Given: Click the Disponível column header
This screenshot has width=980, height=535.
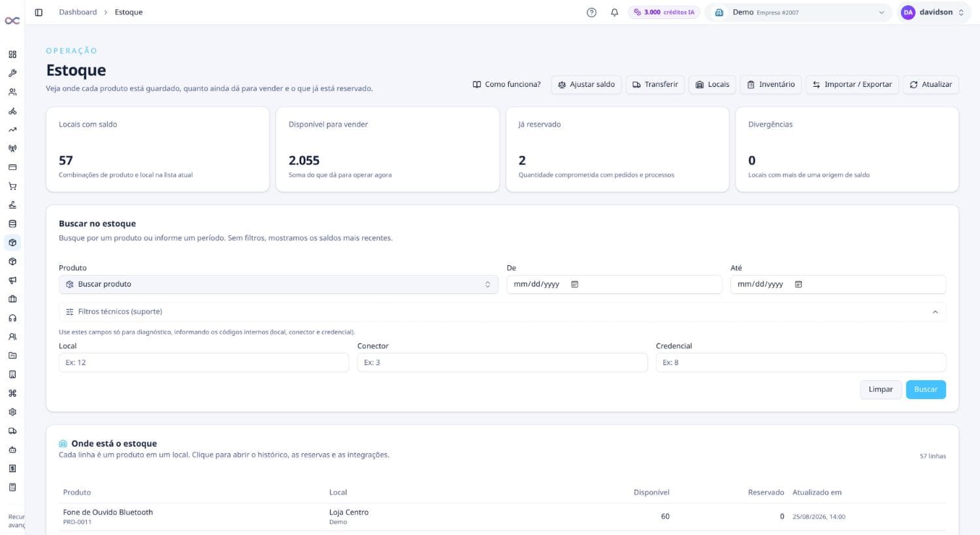Looking at the screenshot, I should [651, 493].
